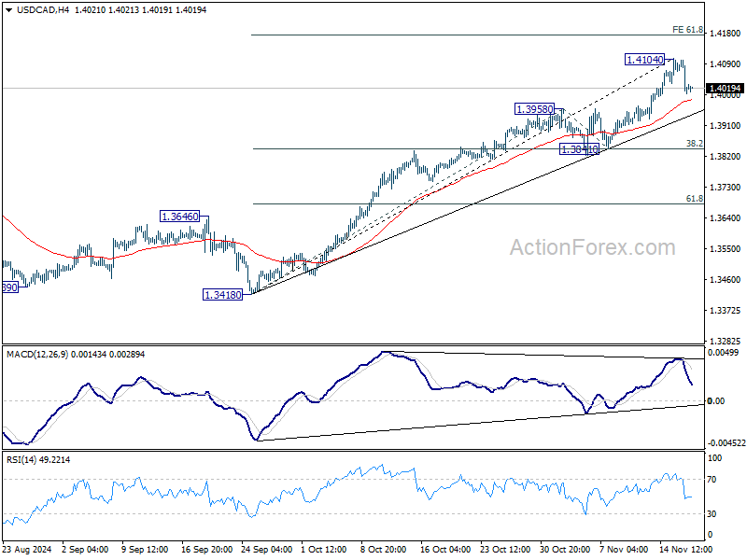Click the 38.2 retracement level label
Screen dimensions: 747x560
695,143
